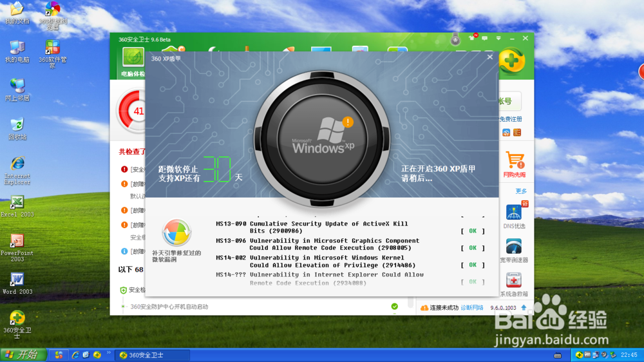Launch Excel 2003 desktop shortcut
Viewport: 644px width, 362px height.
click(17, 206)
